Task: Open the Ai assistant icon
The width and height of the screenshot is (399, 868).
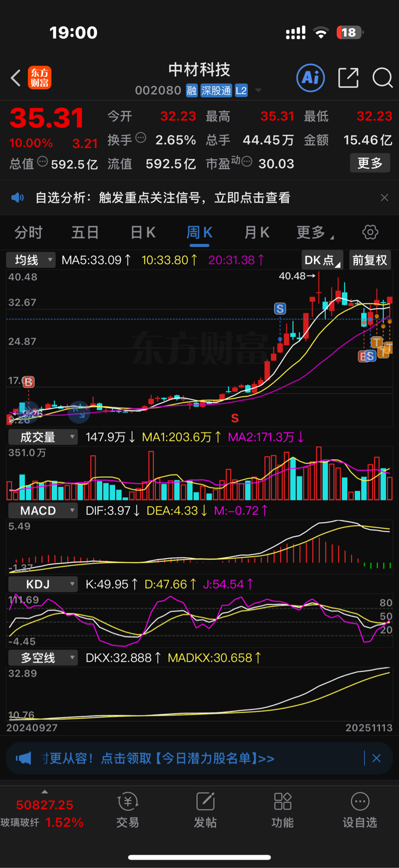Action: (x=311, y=78)
